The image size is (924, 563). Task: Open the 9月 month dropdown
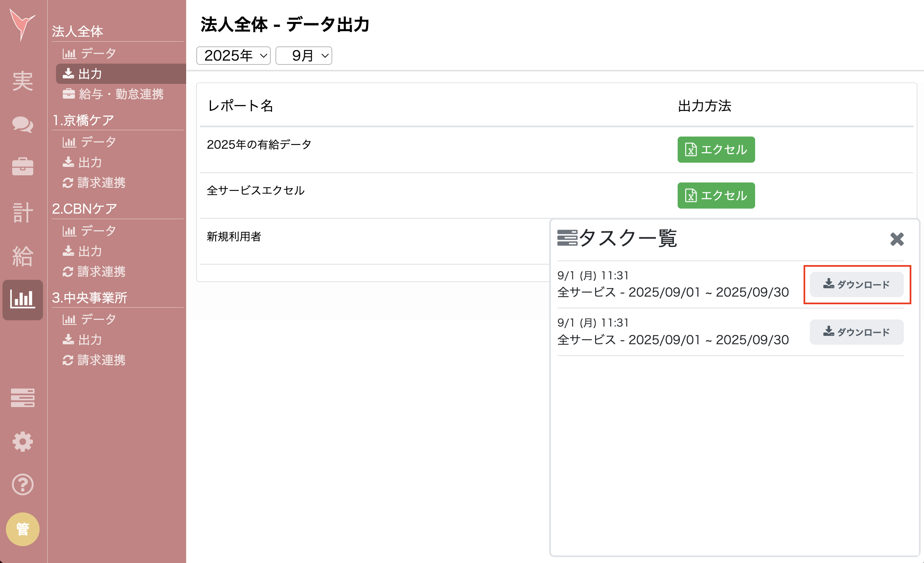303,55
